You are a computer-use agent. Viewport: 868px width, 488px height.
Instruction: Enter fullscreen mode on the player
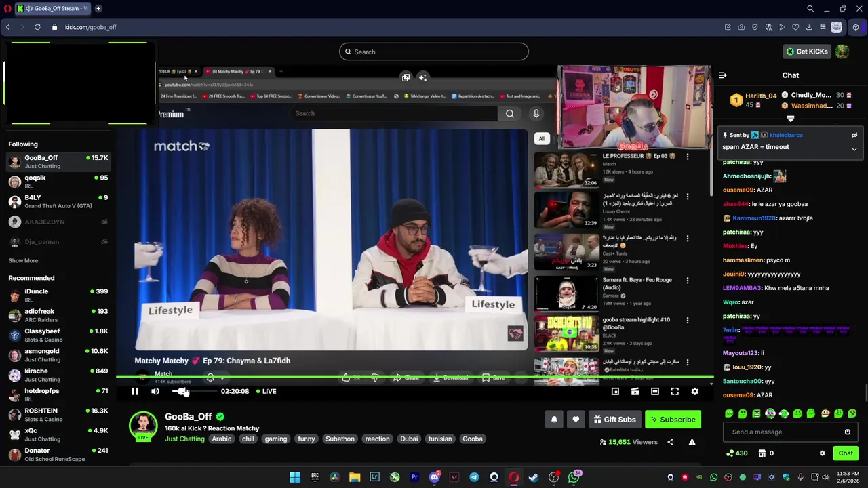coord(675,391)
